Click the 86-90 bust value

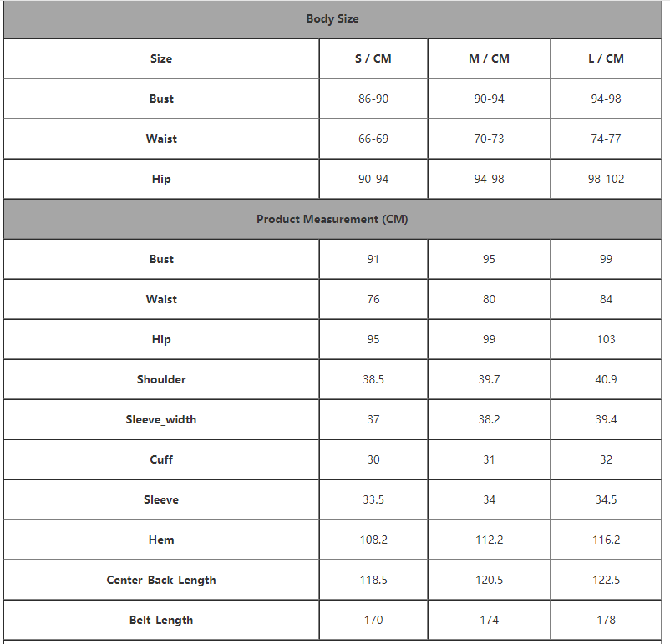(x=373, y=99)
